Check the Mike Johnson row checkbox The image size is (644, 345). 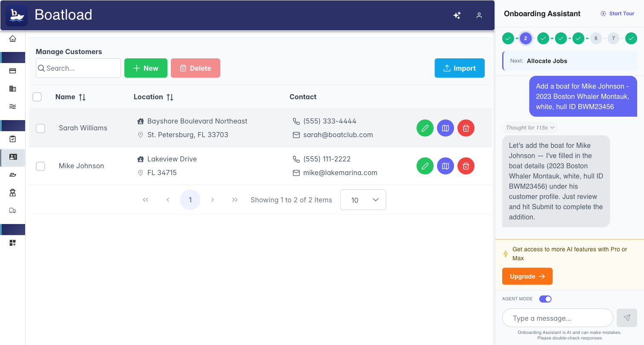tap(40, 166)
